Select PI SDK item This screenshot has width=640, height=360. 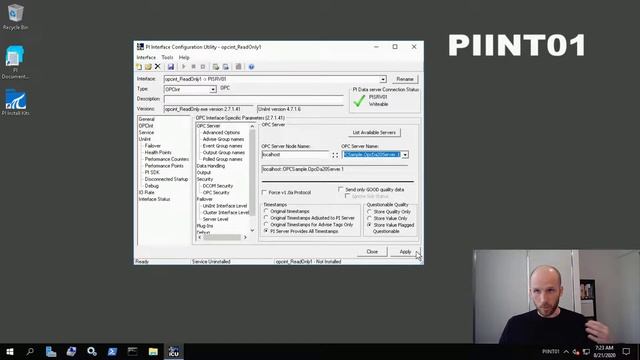click(x=152, y=172)
